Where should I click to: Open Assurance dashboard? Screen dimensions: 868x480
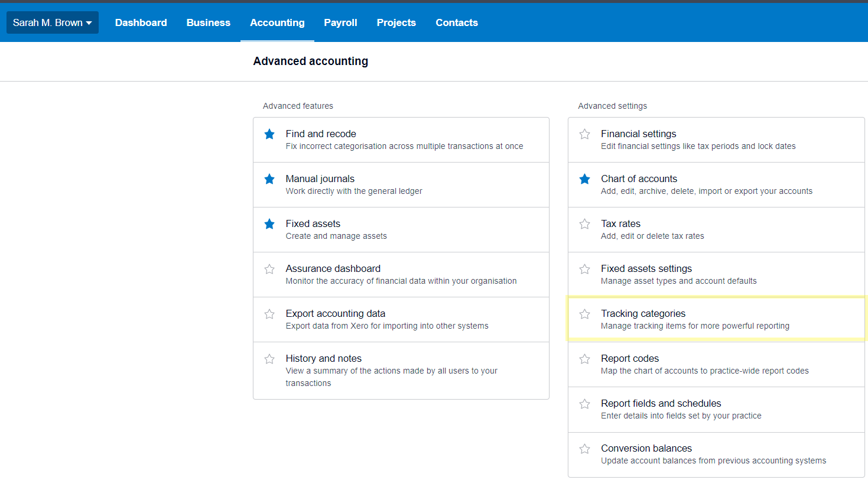click(401, 275)
